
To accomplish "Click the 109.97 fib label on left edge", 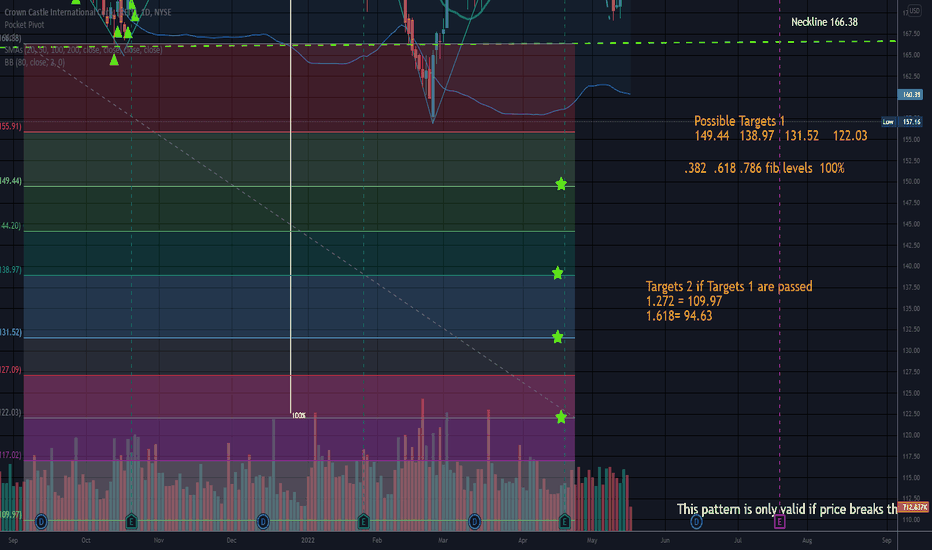I will coord(11,515).
